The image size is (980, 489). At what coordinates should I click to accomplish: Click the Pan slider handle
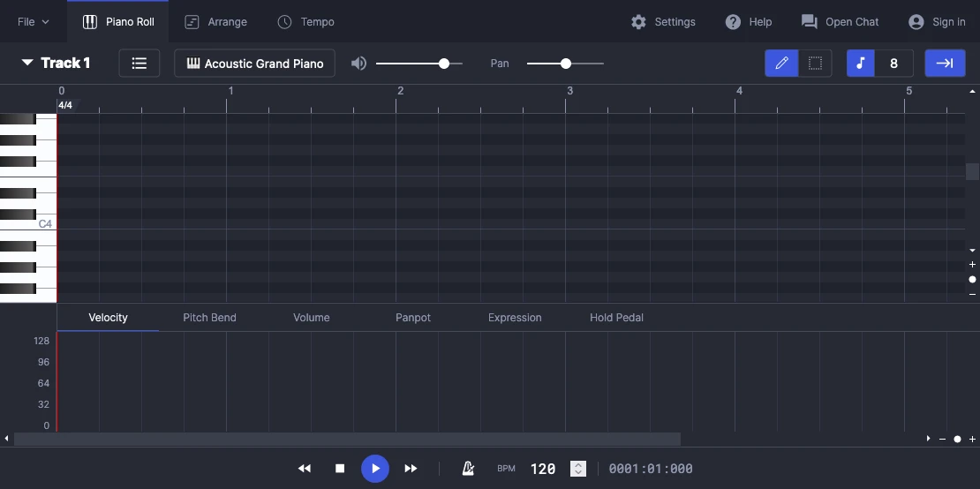[566, 63]
